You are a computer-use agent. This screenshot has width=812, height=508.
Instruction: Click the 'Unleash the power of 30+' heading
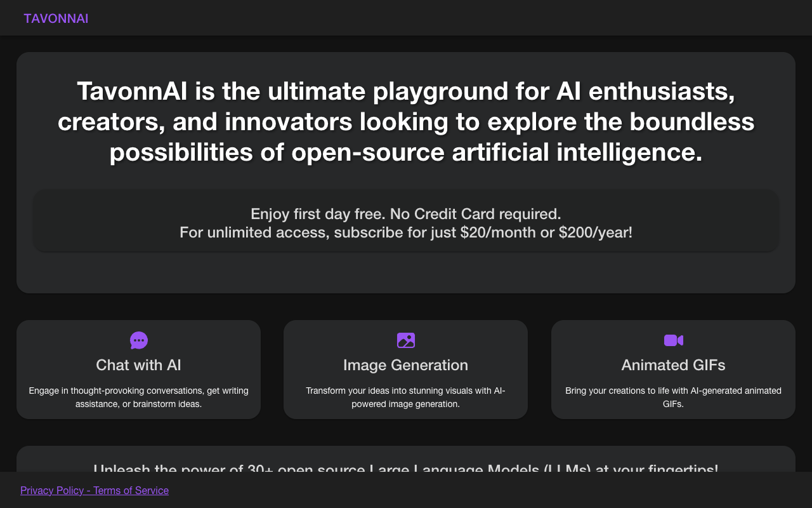[406, 469]
